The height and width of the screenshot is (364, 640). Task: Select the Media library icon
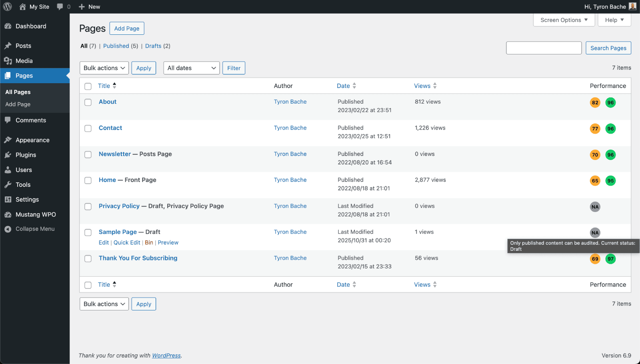[x=8, y=61]
